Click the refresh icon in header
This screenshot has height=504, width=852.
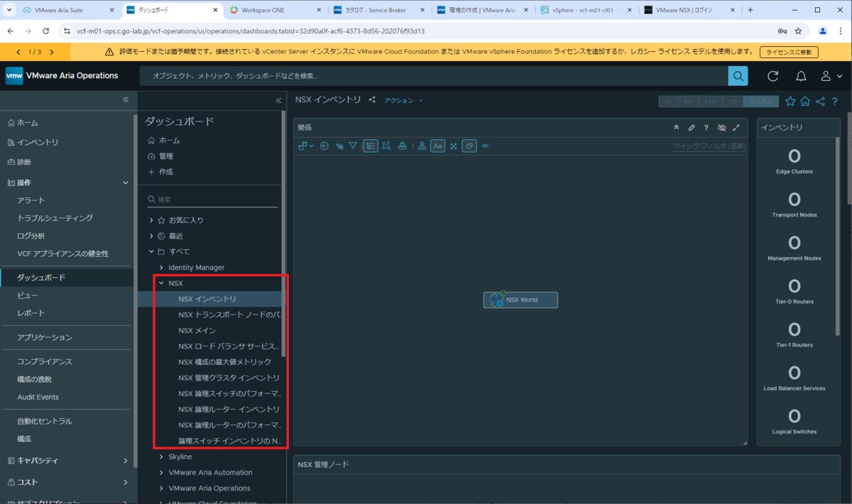[773, 76]
